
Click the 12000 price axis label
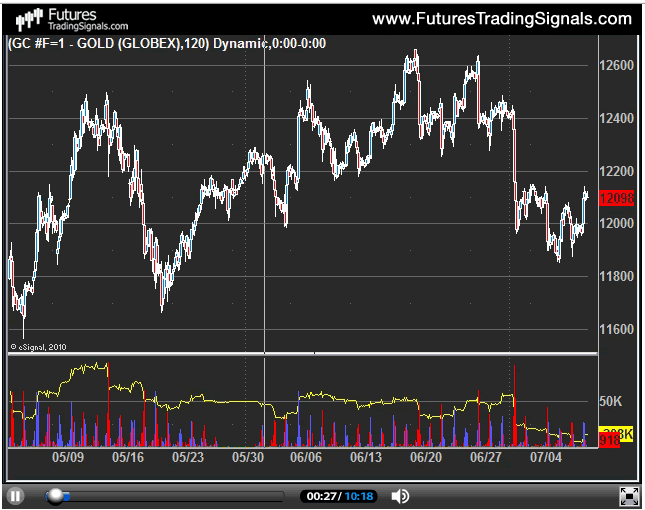[x=616, y=223]
